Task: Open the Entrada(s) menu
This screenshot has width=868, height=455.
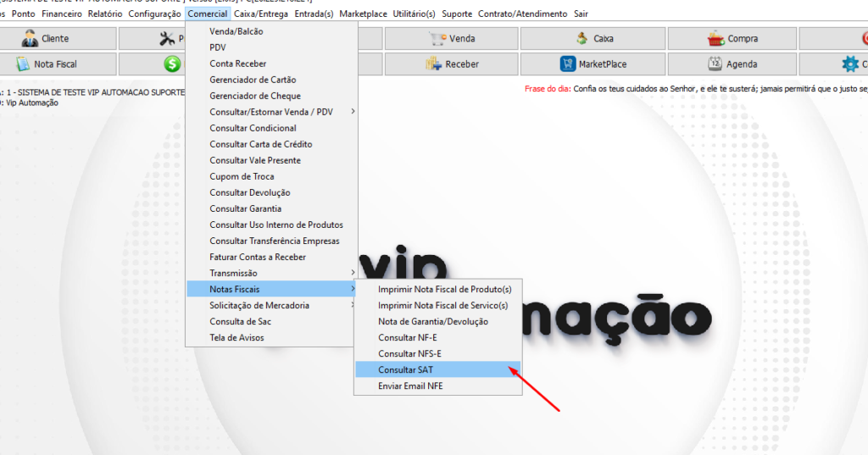Action: (314, 14)
